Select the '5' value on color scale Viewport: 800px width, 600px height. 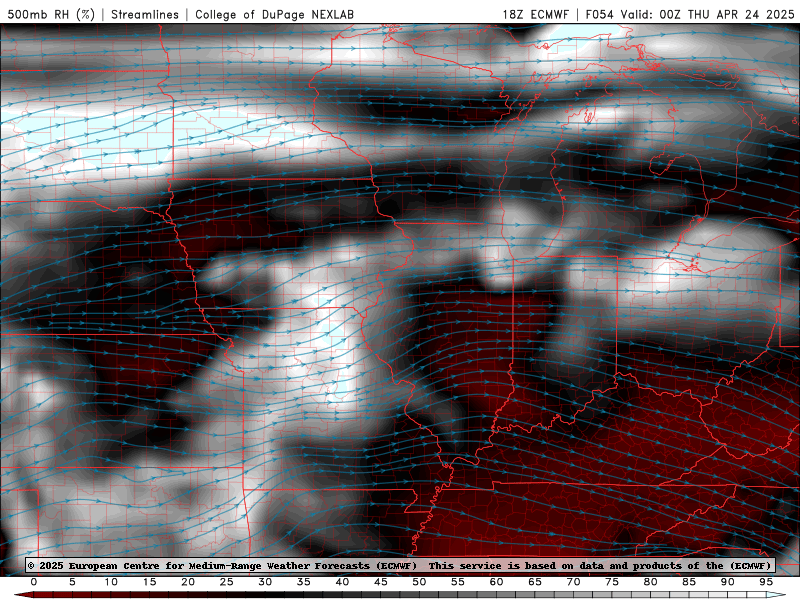tap(72, 582)
